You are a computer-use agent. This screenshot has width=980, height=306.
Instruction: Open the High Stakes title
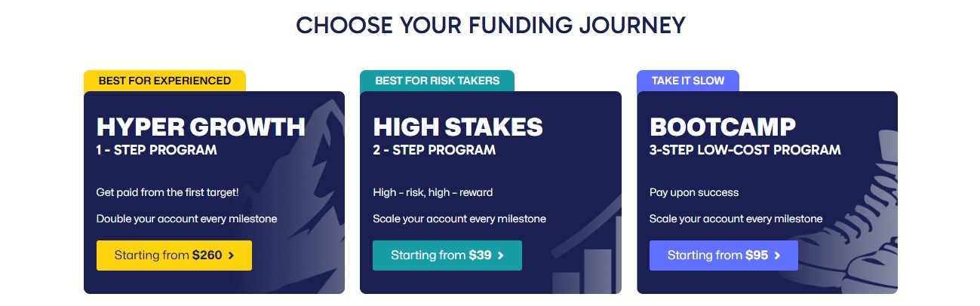pyautogui.click(x=457, y=127)
